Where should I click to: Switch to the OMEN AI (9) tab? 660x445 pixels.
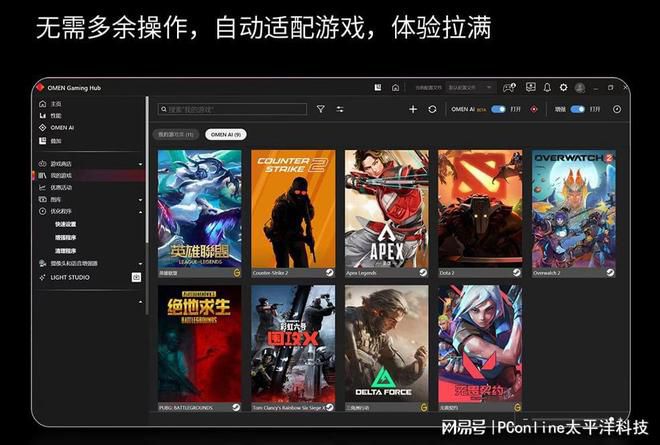point(226,134)
